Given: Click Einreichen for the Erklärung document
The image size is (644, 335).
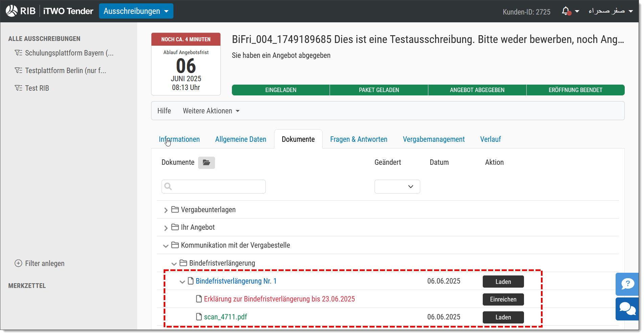Looking at the screenshot, I should point(503,299).
